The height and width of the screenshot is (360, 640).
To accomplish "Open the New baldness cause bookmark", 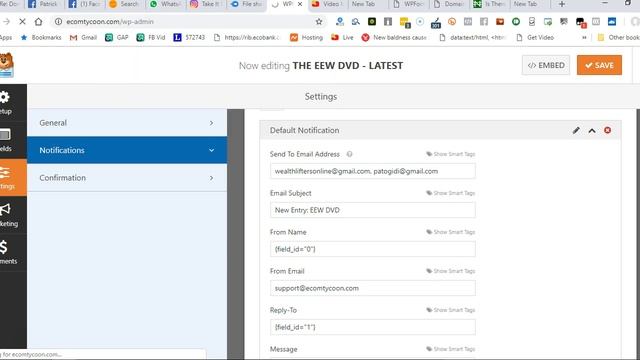I will [395, 38].
